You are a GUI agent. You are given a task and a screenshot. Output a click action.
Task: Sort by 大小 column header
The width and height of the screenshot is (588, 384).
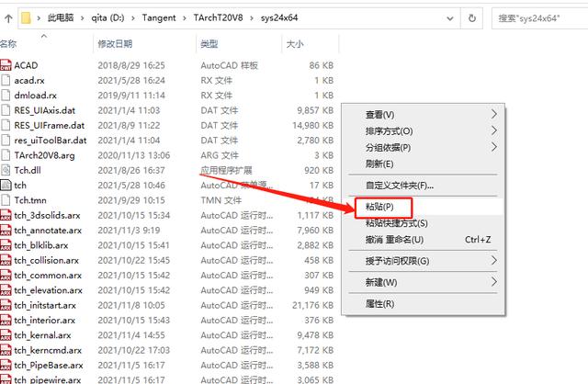(x=295, y=44)
